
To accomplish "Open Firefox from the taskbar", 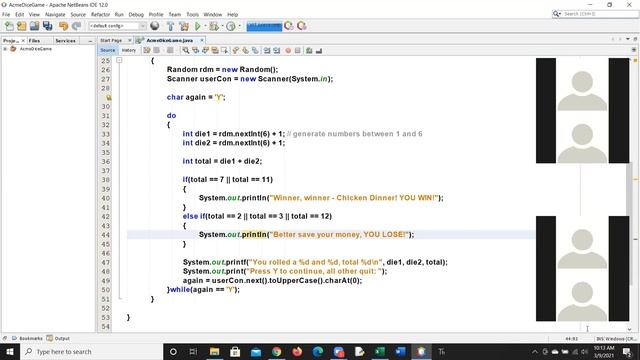I will coord(297,351).
